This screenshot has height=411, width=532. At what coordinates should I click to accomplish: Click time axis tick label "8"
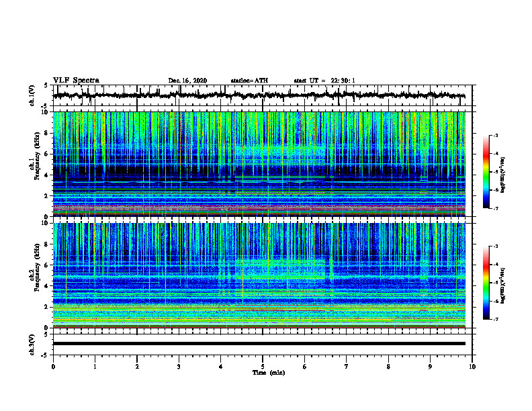point(388,367)
